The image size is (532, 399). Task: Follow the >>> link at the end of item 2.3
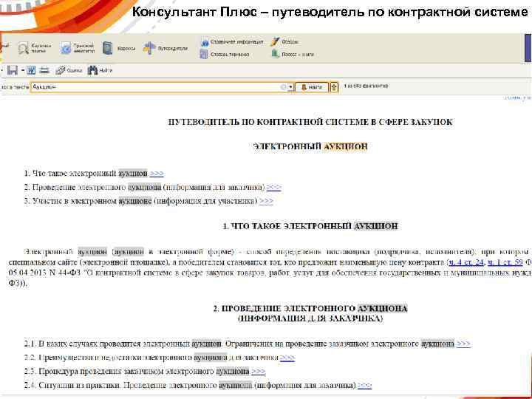tap(258, 372)
